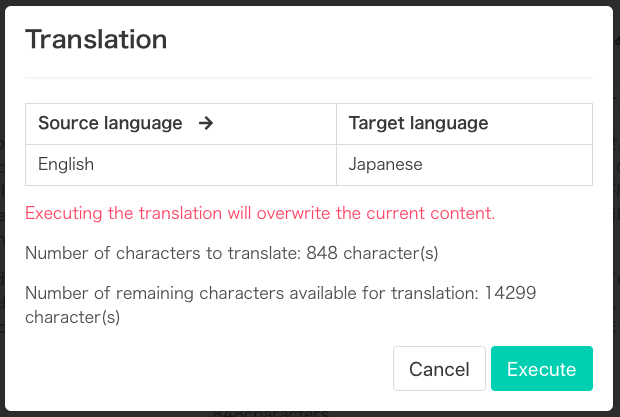This screenshot has width=620, height=417.
Task: Click the Japanese target language cell
Action: (464, 165)
